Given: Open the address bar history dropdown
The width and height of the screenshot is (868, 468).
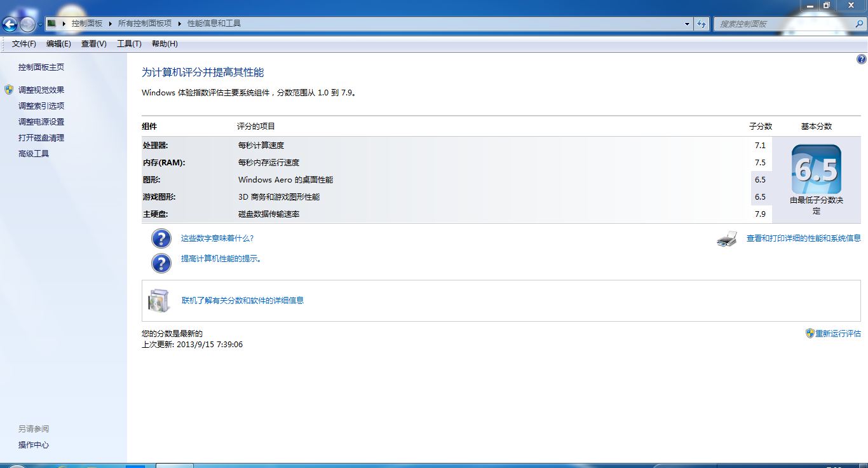Looking at the screenshot, I should tap(688, 24).
